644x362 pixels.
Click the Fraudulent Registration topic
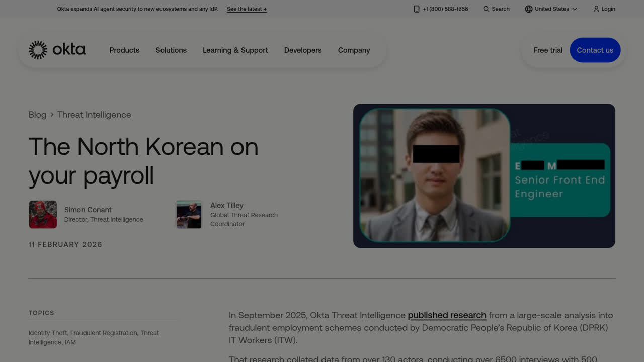coord(104,333)
